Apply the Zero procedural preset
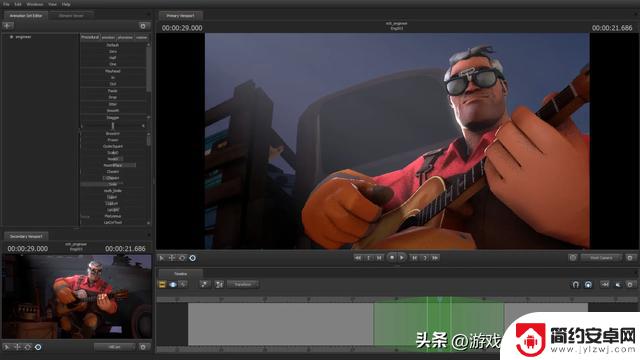Viewport: 640px width, 360px height. tap(113, 51)
